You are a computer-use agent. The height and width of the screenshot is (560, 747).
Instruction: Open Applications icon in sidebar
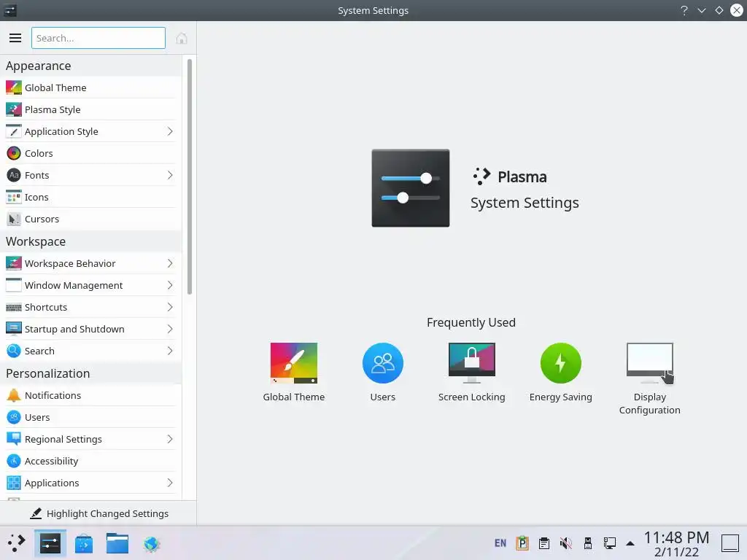[14, 483]
